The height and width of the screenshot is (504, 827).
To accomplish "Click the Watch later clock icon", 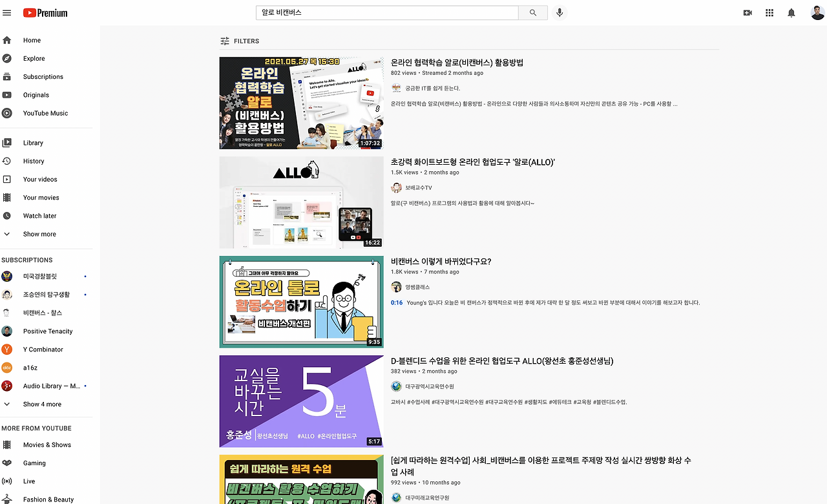I will point(7,216).
